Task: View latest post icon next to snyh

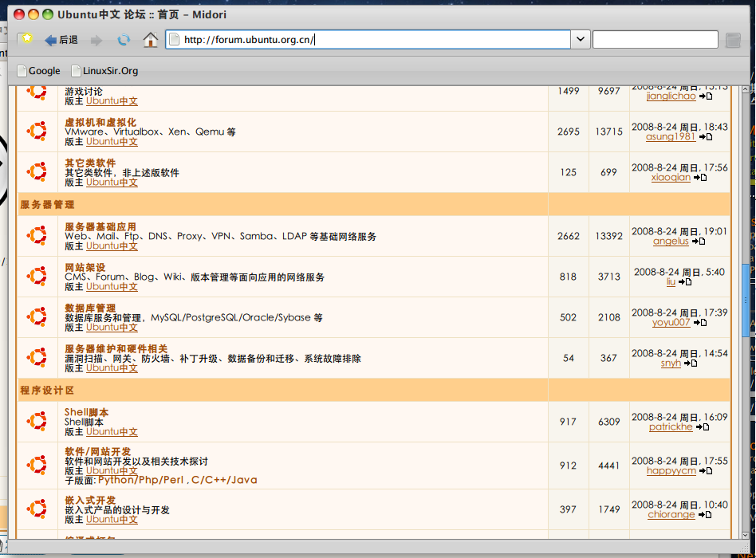Action: coord(691,363)
